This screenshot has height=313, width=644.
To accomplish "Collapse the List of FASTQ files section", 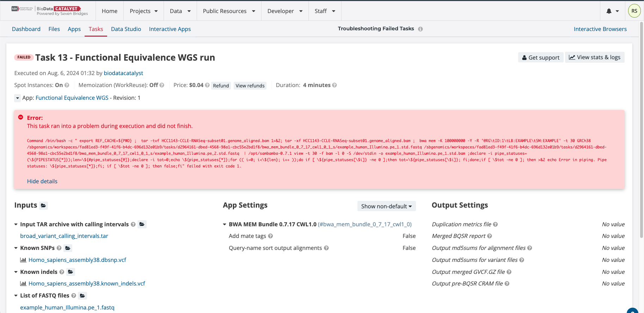I will 16,296.
